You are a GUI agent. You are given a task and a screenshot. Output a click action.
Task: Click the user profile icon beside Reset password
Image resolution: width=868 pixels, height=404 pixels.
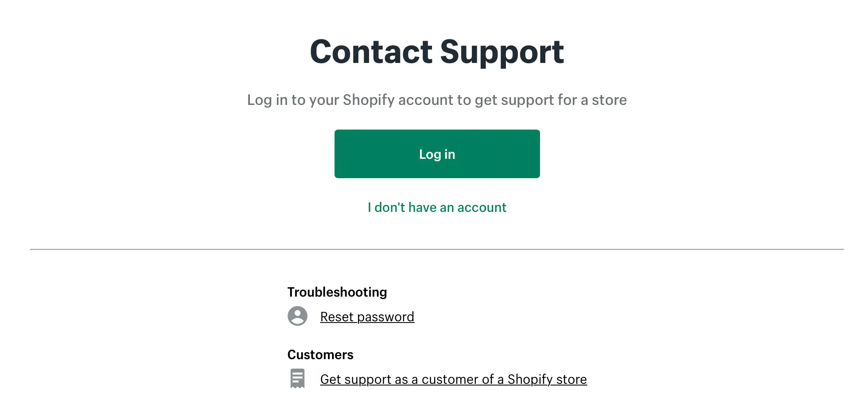click(298, 316)
